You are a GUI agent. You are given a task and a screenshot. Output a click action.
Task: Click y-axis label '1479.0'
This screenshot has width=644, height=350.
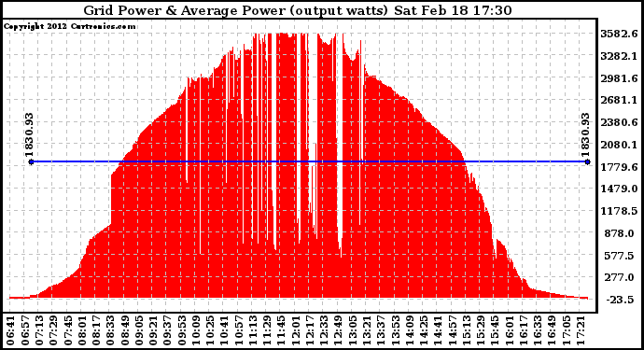coord(619,189)
